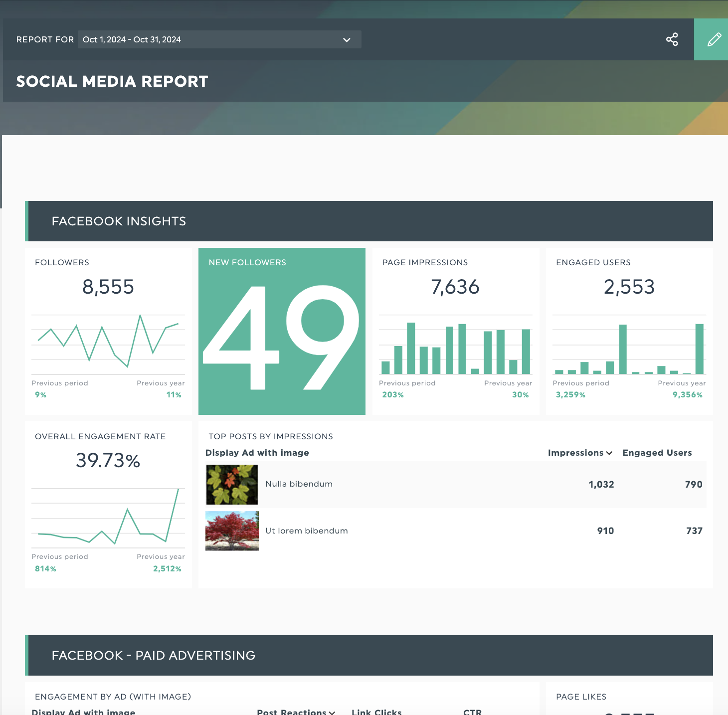
Task: Click Engaged Users previous year 9,356%
Action: pos(688,394)
